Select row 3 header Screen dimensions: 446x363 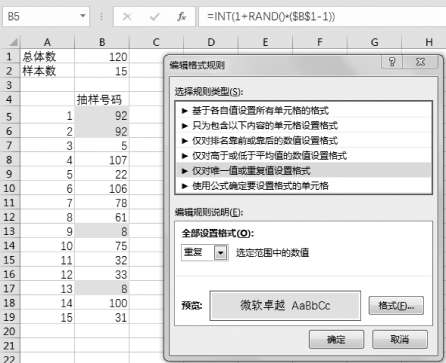9,85
